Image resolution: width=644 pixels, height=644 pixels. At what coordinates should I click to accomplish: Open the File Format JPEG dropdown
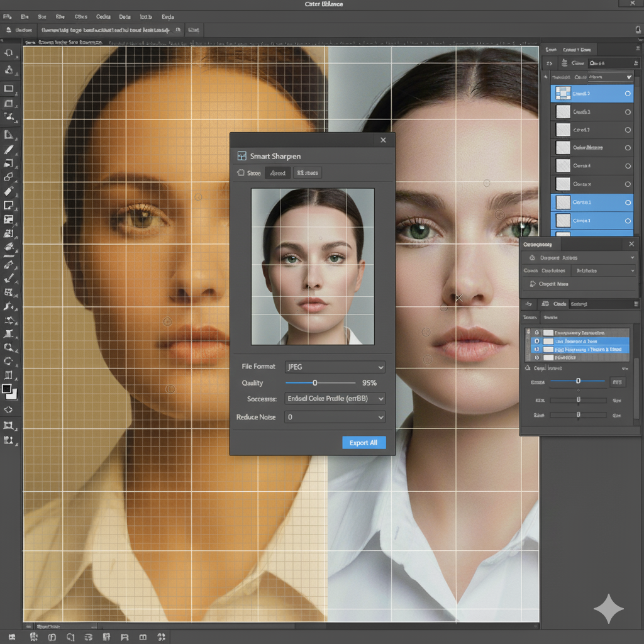[x=335, y=367]
